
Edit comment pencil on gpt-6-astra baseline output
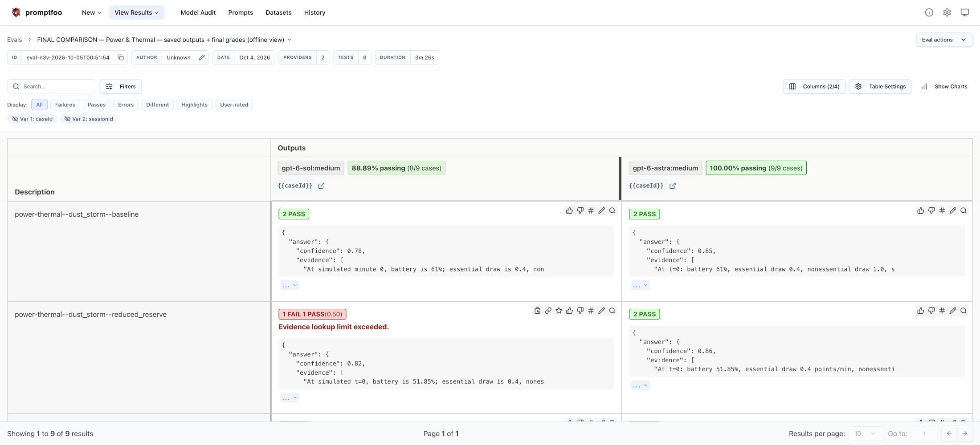click(x=952, y=210)
